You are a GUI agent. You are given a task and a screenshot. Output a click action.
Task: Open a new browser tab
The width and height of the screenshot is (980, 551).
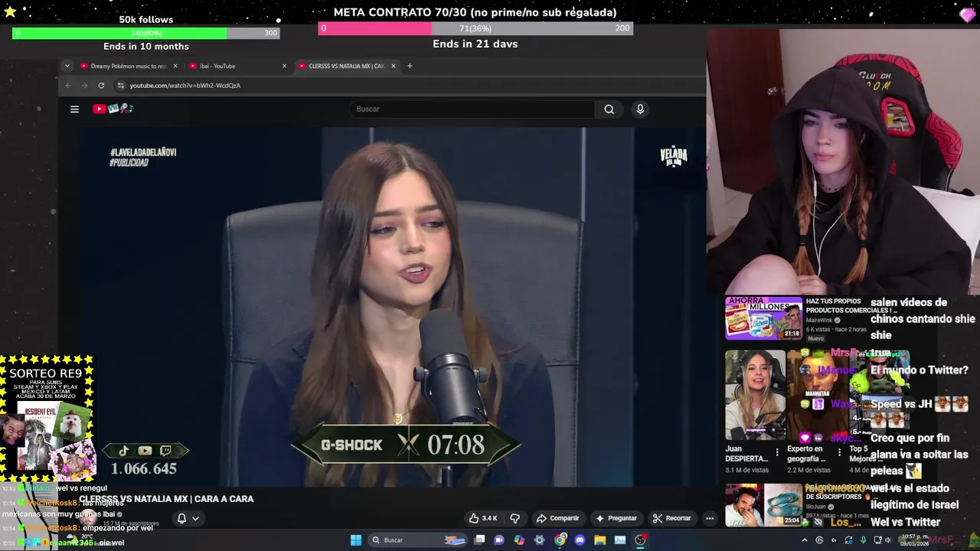tap(410, 66)
